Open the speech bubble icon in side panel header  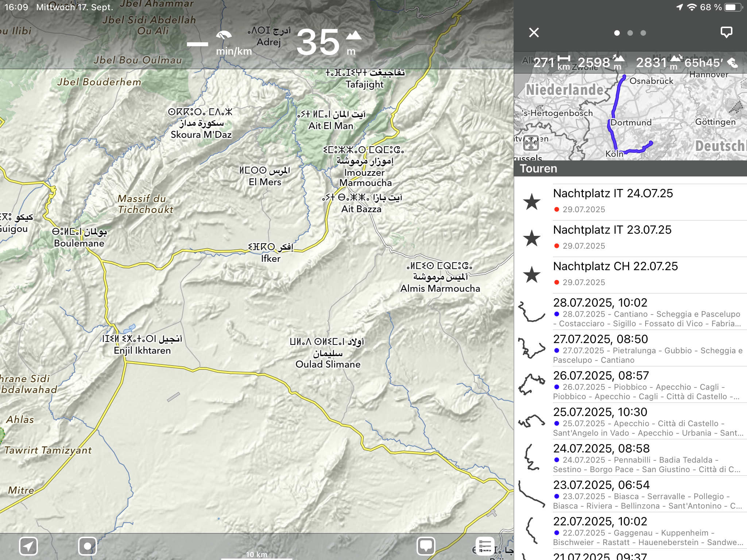tap(726, 32)
